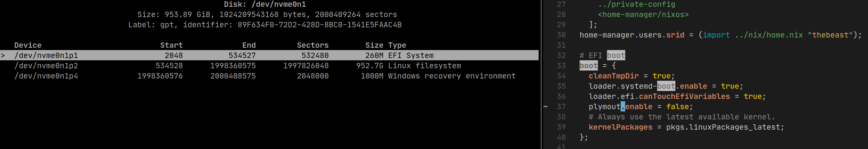Click the ../nix/home.nix path
This screenshot has width=868, height=149.
769,35
